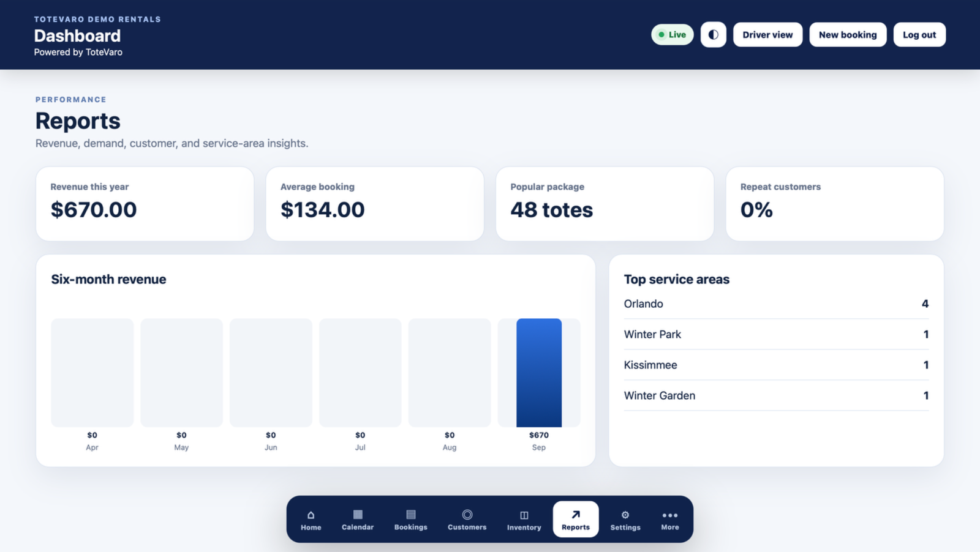Click the Apr empty revenue bar

pos(92,373)
